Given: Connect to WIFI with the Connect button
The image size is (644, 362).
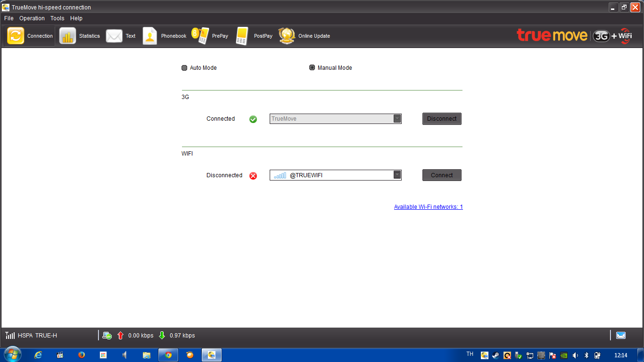Looking at the screenshot, I should point(442,175).
